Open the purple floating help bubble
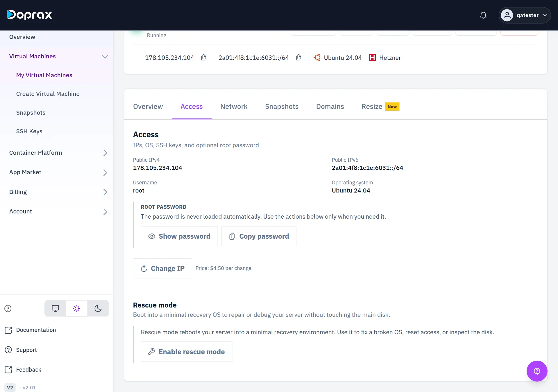The width and height of the screenshot is (558, 392). 537,371
